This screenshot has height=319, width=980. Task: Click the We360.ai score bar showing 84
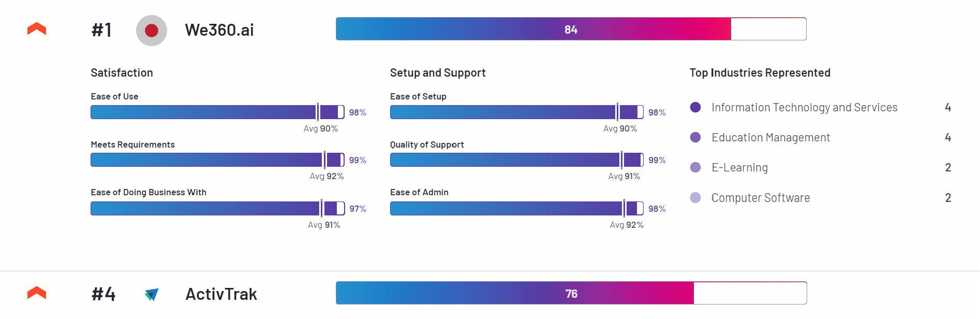tap(571, 29)
